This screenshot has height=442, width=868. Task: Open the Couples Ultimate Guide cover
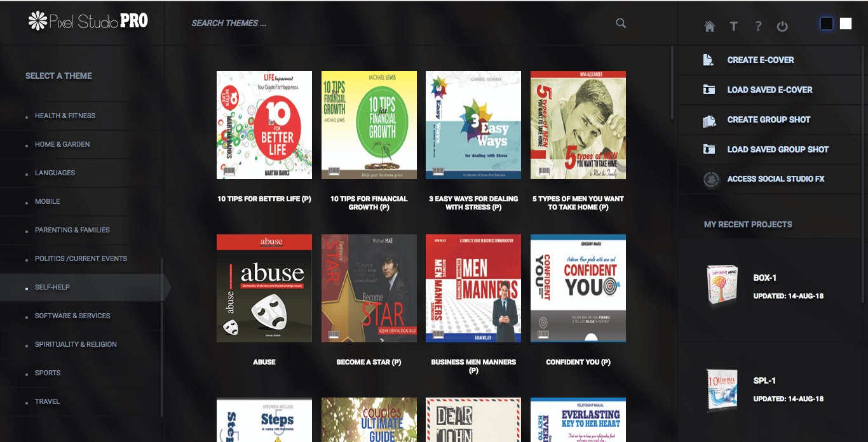[x=369, y=420]
